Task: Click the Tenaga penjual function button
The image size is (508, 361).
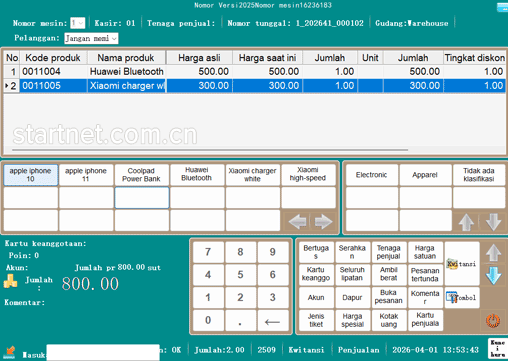Action: click(389, 252)
